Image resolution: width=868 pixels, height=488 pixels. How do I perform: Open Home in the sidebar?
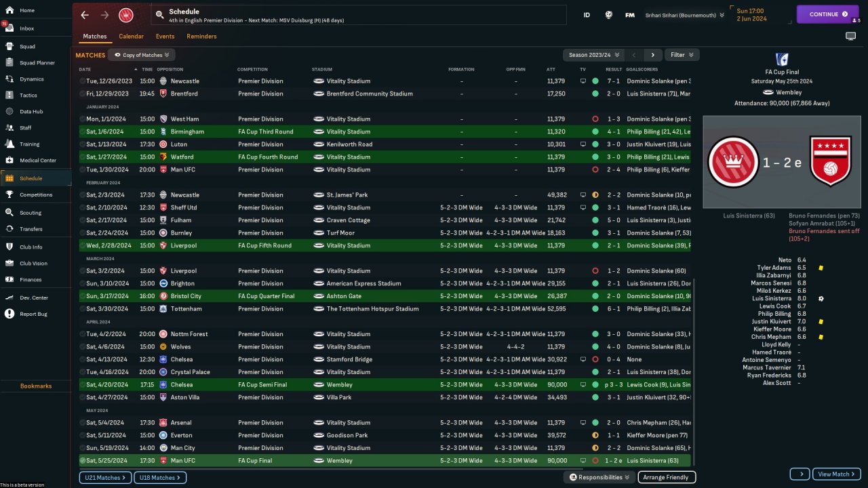35,10
